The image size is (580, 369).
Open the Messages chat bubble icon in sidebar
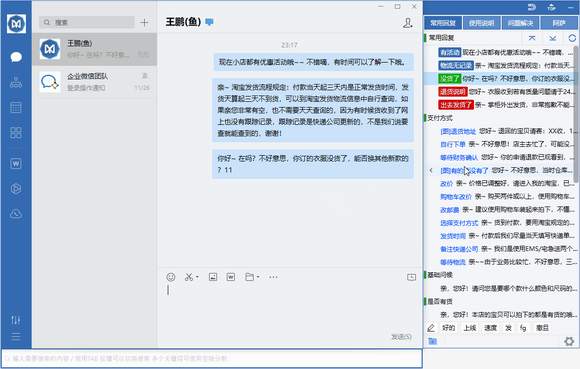(16, 57)
